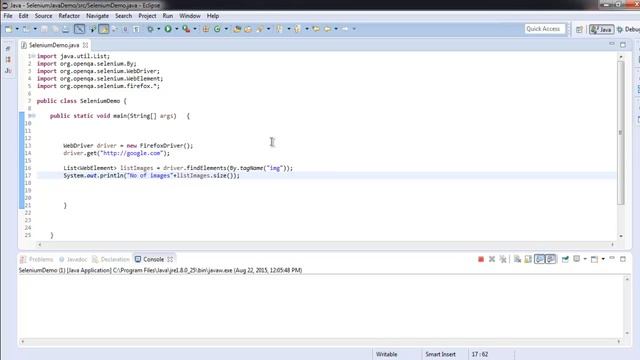This screenshot has height=360, width=640.
Task: Toggle Show Console on Standard Out
Action: pos(540,259)
